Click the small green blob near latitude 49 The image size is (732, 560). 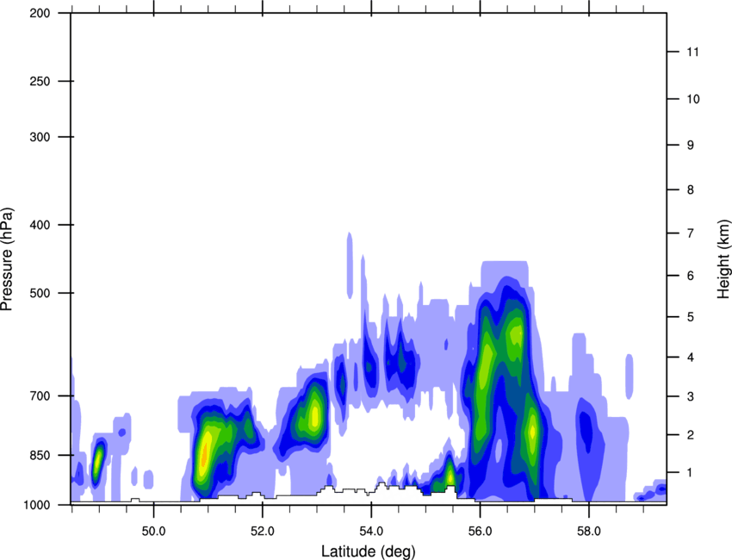98,462
